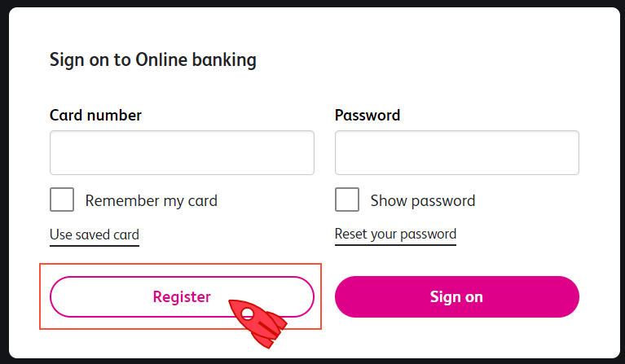Viewport: 625px width, 364px height.
Task: Select a previously saved card
Action: click(x=95, y=235)
